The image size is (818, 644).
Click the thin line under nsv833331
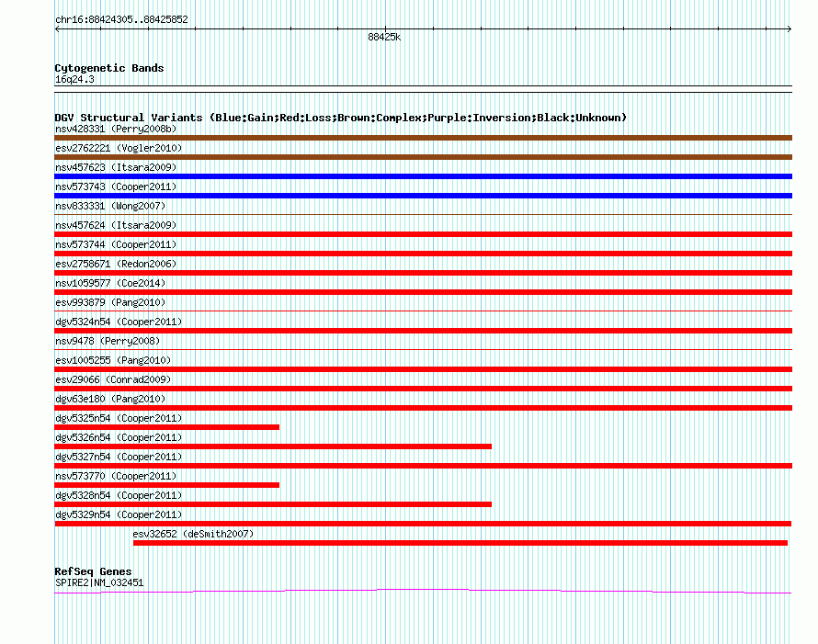423,214
